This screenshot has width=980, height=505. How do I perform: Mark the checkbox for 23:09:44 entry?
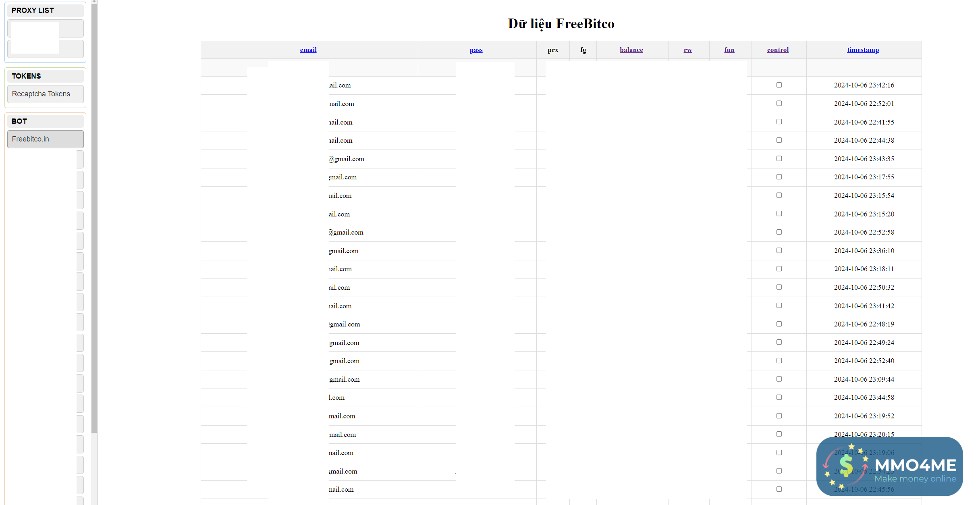point(779,379)
